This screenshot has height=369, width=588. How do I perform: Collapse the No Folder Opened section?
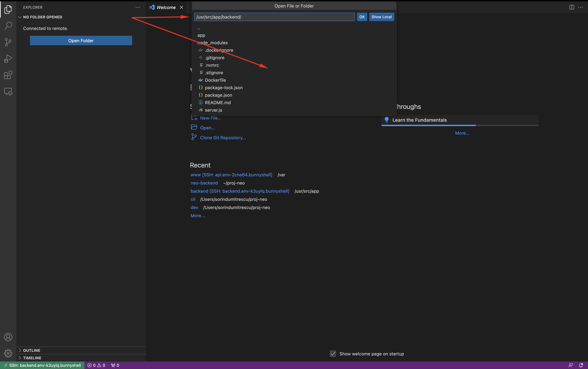pyautogui.click(x=42, y=17)
